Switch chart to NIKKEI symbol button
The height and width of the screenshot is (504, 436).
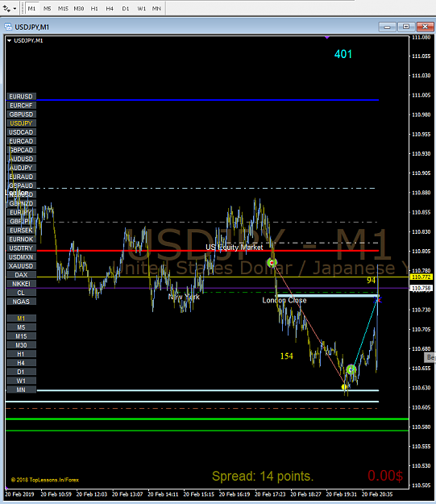point(21,284)
